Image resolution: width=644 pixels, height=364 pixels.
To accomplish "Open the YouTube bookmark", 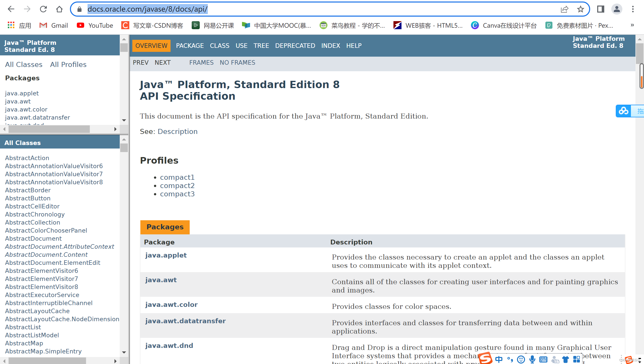I will point(95,25).
